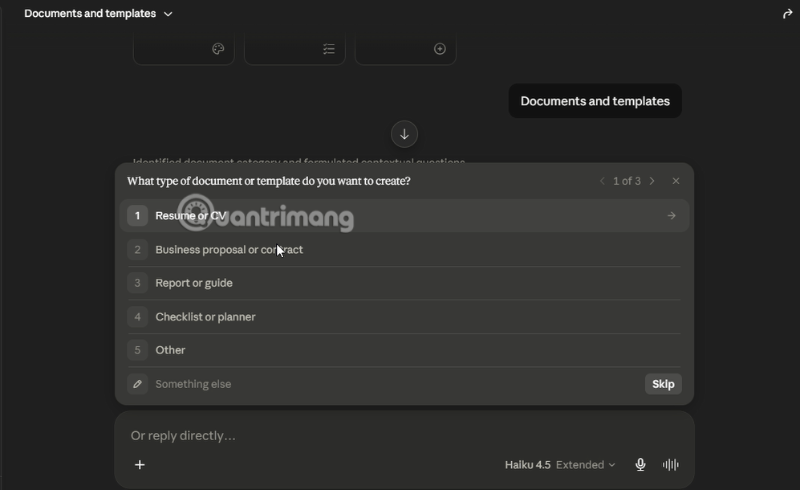This screenshot has width=800, height=490.
Task: Click the share arrow icon top right
Action: click(x=787, y=14)
